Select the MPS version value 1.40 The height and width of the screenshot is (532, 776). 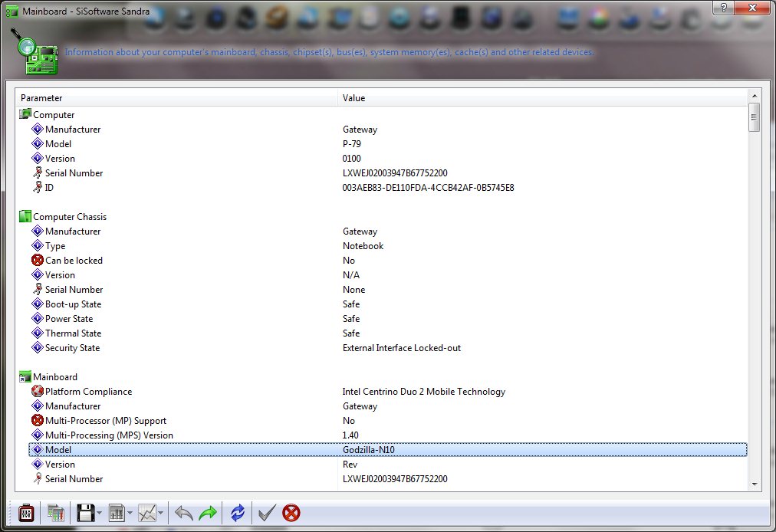tap(350, 435)
